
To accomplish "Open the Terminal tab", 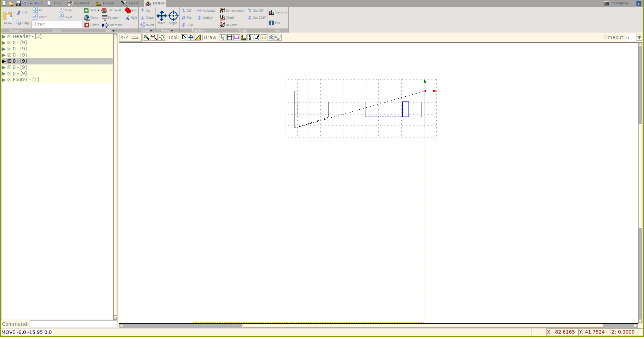I will (616, 3).
